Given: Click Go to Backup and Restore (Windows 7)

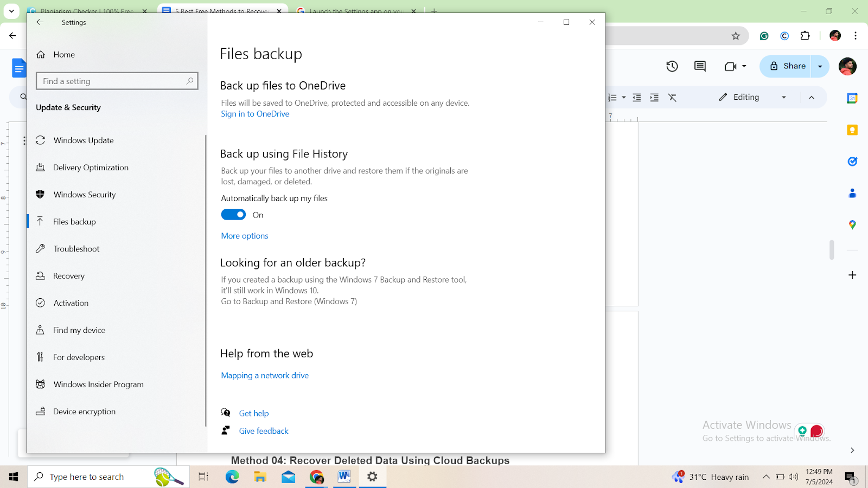Looking at the screenshot, I should point(289,301).
